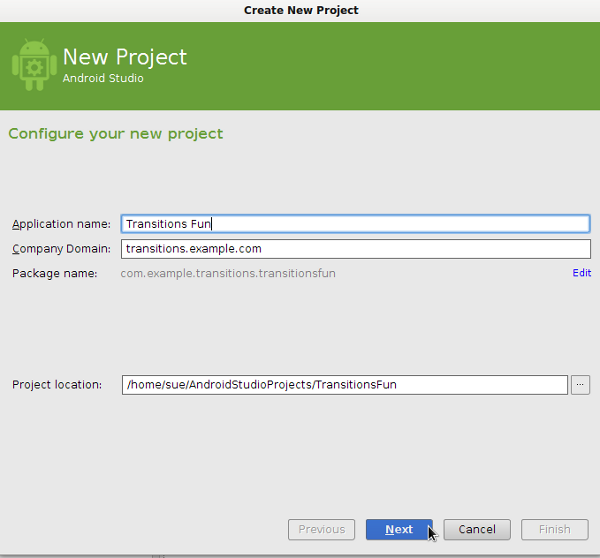Screen dimensions: 600x558
Task: Open the project location browse ellipsis button
Action: 580,385
